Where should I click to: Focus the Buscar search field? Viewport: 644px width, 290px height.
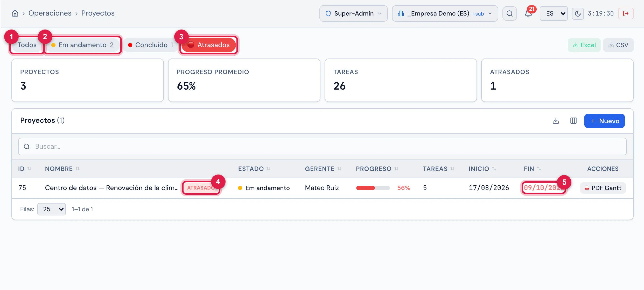tap(323, 147)
